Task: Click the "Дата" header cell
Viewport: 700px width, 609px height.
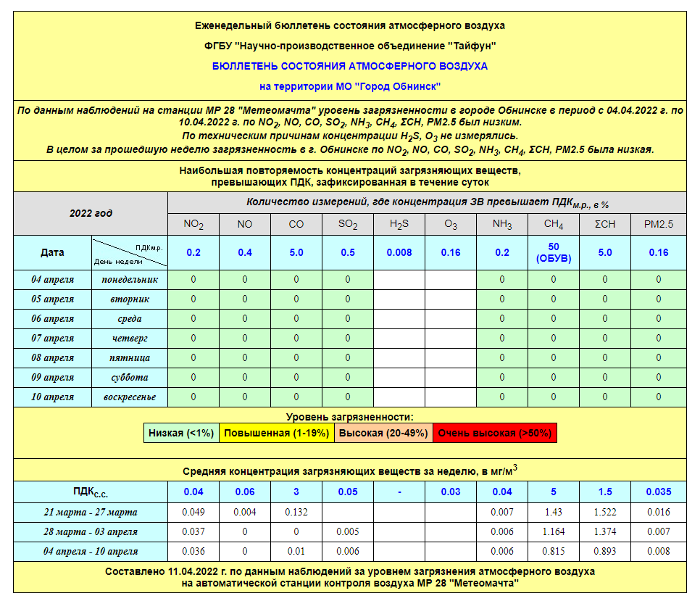Action: tap(52, 252)
